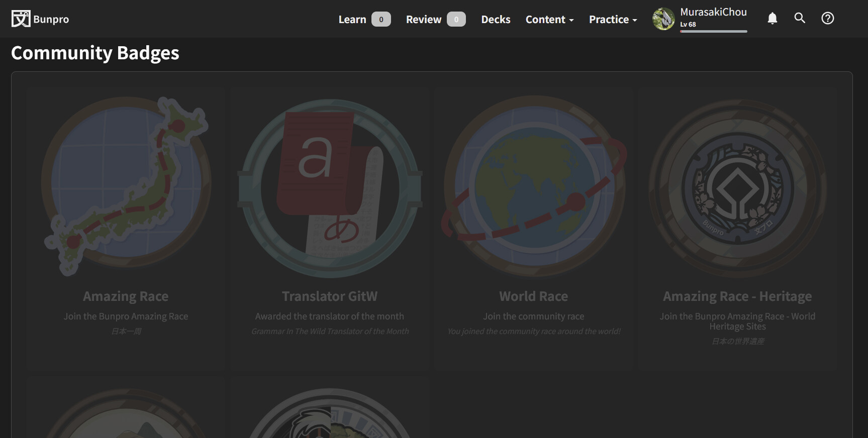The width and height of the screenshot is (868, 438).
Task: Go to Decks page
Action: coord(496,19)
